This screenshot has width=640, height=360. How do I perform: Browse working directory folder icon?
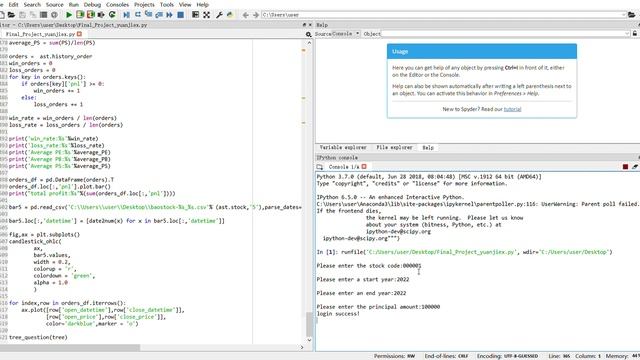pyautogui.click(x=631, y=15)
